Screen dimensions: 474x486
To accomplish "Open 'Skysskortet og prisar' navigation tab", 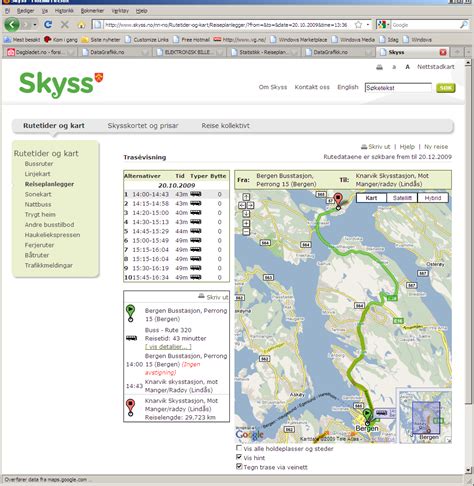I will pyautogui.click(x=143, y=126).
